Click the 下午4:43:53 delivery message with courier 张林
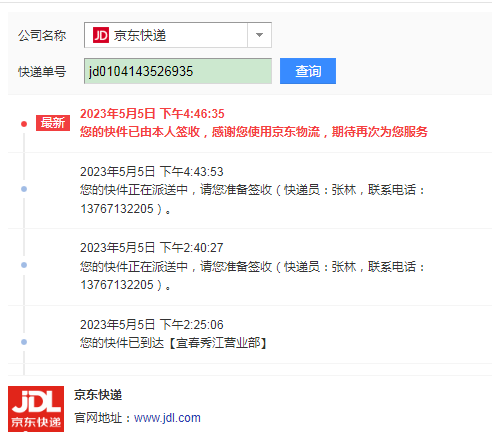Viewport: 492px width, 432px height. pyautogui.click(x=253, y=199)
